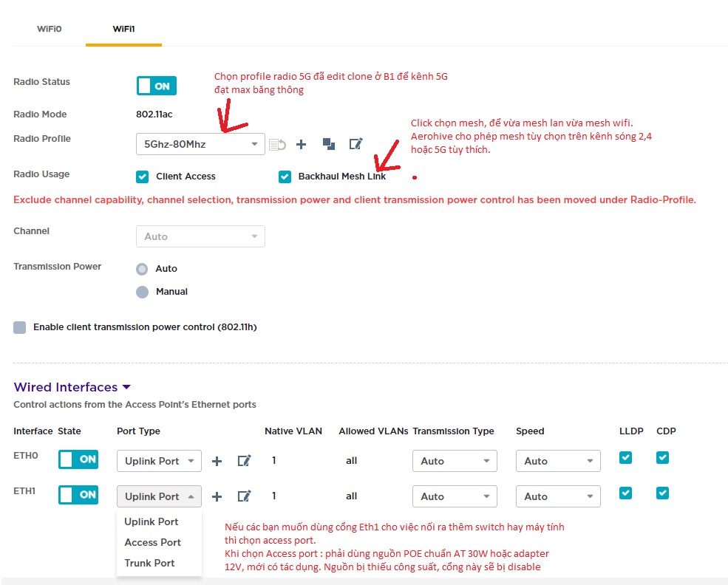
Task: Uncheck the Client Access checkbox
Action: coord(143,177)
